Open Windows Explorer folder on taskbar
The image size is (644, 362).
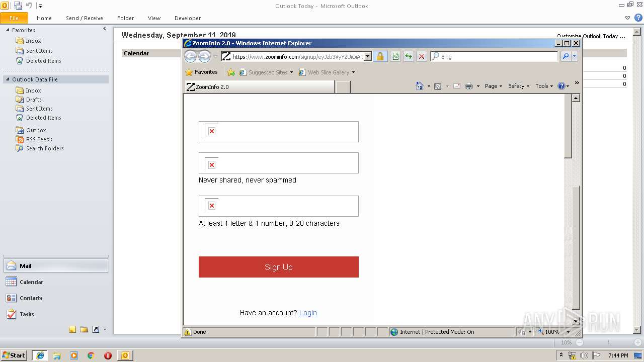[x=57, y=355]
